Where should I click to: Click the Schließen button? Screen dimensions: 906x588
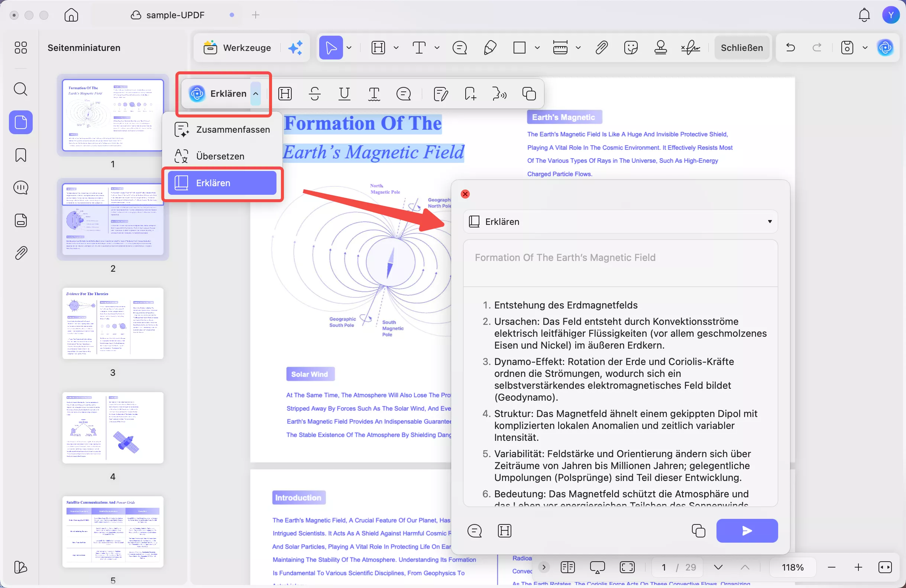(742, 48)
